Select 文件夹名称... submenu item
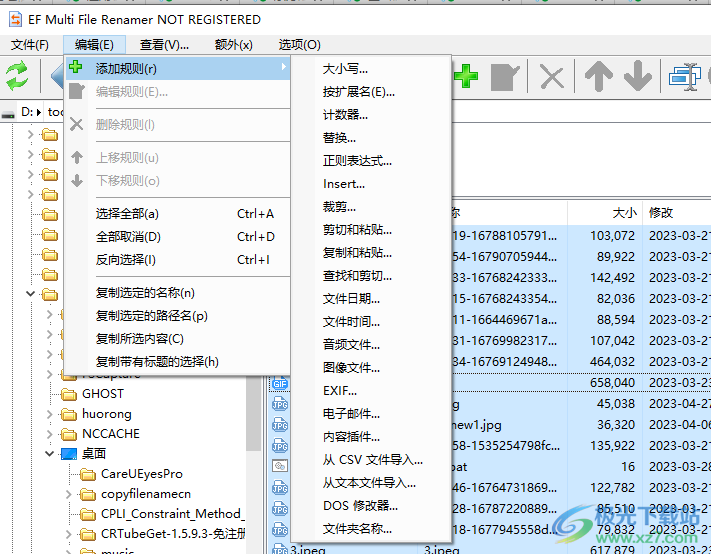 click(x=371, y=529)
